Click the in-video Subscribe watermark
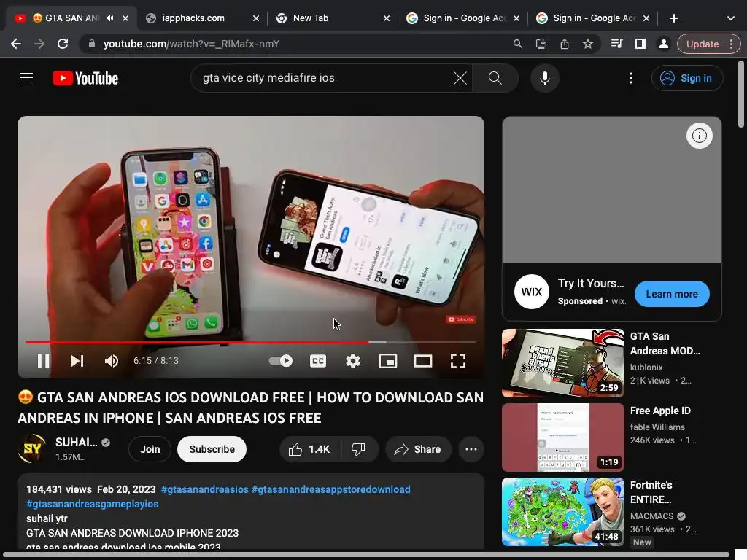The width and height of the screenshot is (747, 560). point(461,319)
